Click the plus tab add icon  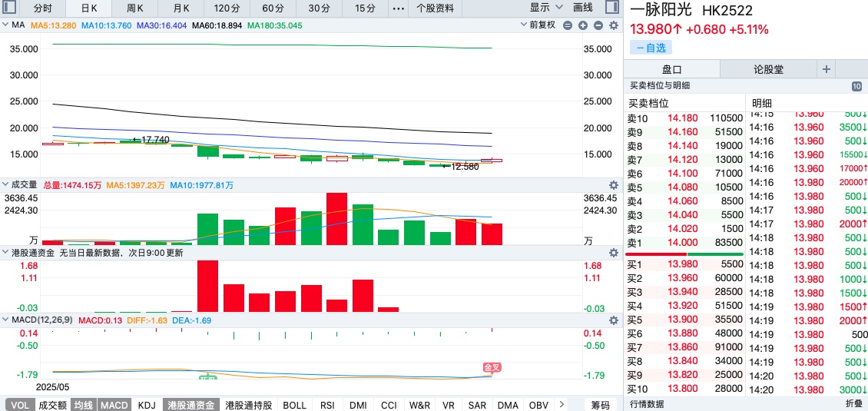point(827,69)
